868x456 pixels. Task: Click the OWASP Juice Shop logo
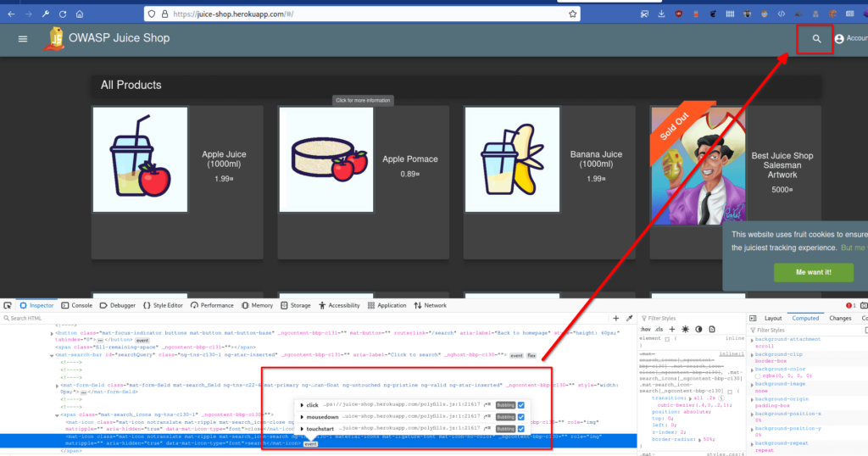(x=57, y=38)
